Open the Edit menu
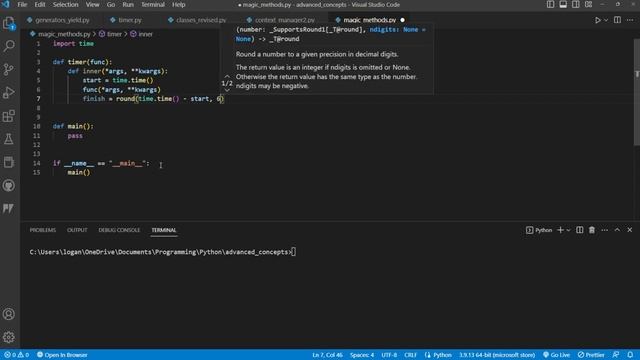Viewport: 640px width, 360px height. 40,4
